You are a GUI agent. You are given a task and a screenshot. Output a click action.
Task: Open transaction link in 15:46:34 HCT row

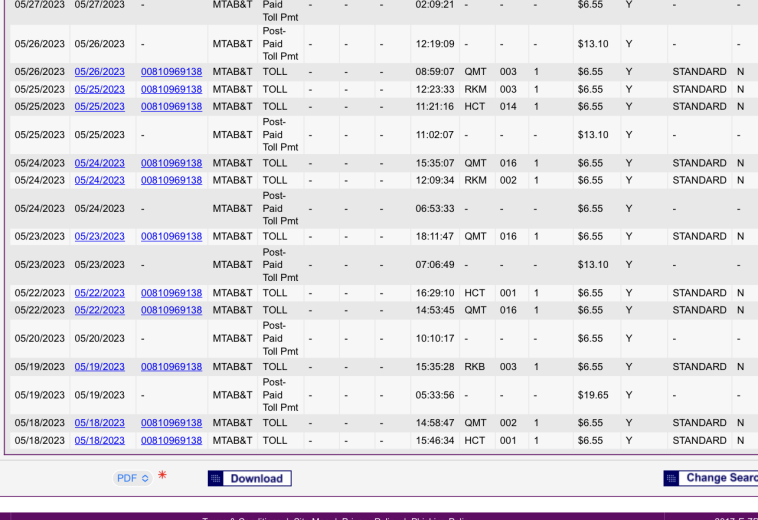click(171, 441)
